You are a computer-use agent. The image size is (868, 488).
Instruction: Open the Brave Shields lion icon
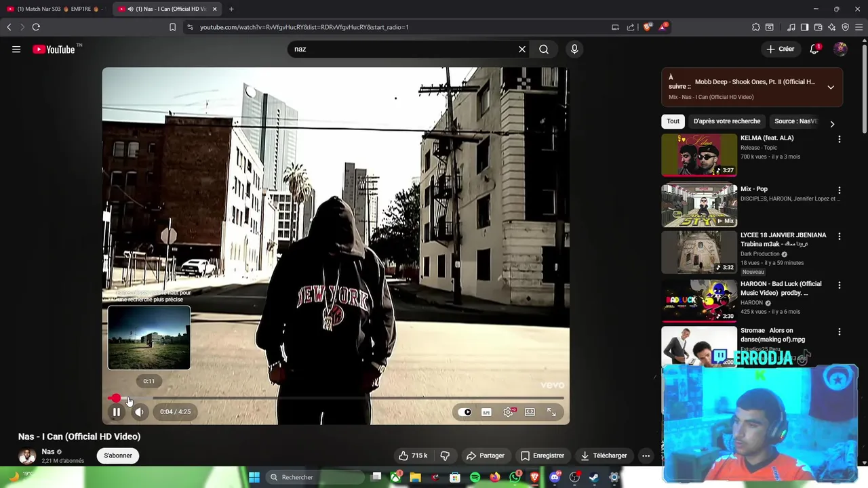(x=647, y=27)
